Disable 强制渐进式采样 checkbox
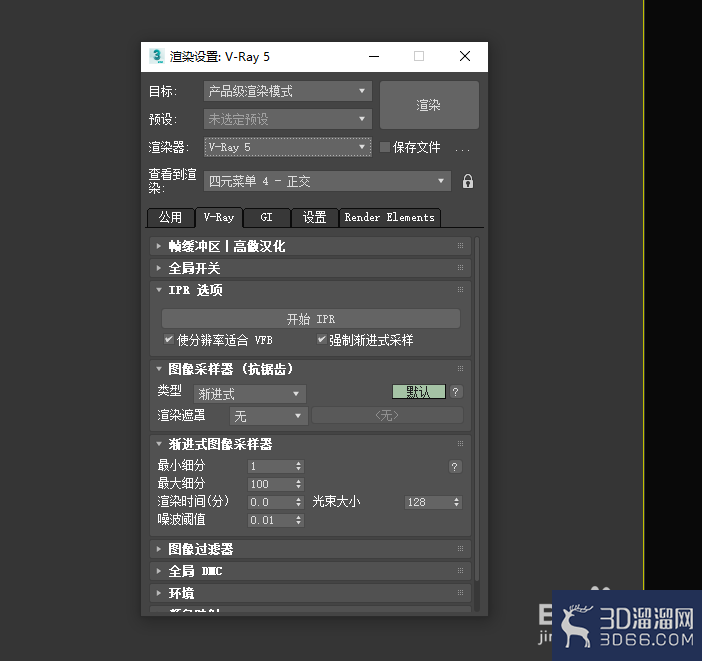Viewport: 702px width, 661px height. pyautogui.click(x=321, y=339)
